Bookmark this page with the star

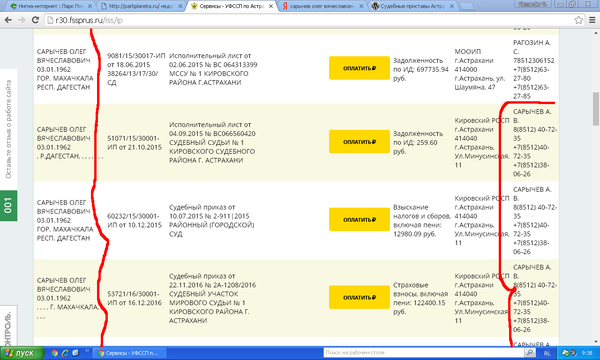tap(579, 20)
